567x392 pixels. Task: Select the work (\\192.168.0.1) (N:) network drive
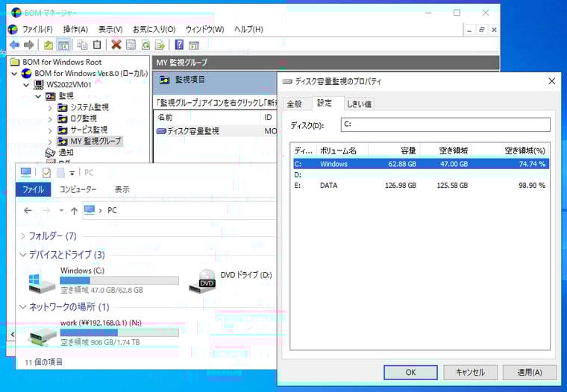coord(103,332)
